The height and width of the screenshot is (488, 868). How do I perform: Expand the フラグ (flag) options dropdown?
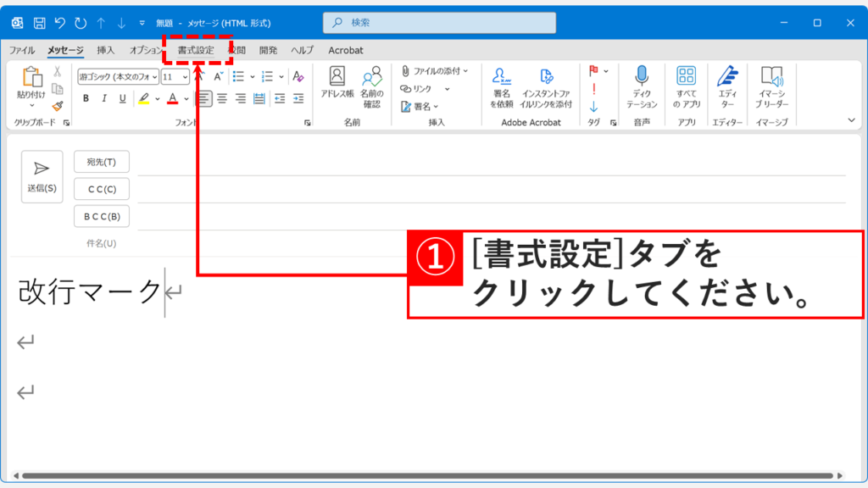(605, 72)
